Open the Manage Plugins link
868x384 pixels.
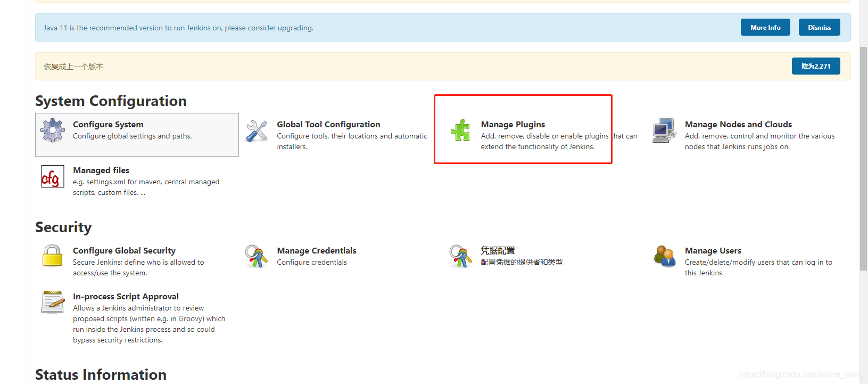513,124
